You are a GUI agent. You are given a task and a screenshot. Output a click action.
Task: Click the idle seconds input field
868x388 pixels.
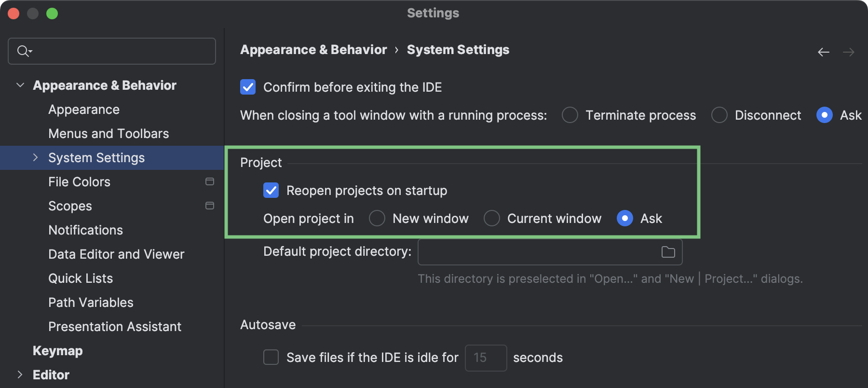(x=486, y=358)
